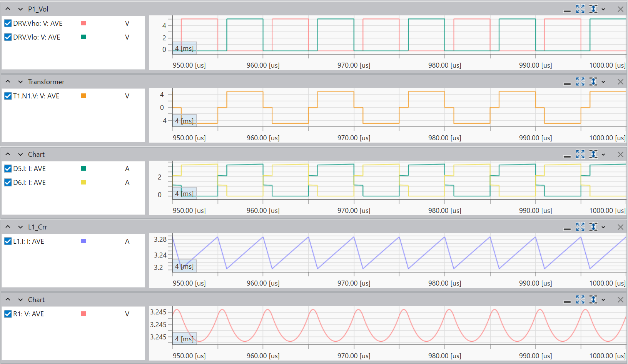Screen dimensions: 628x364
Task: Auto-scale vertical axis of Transformer chart
Action: tap(593, 81)
